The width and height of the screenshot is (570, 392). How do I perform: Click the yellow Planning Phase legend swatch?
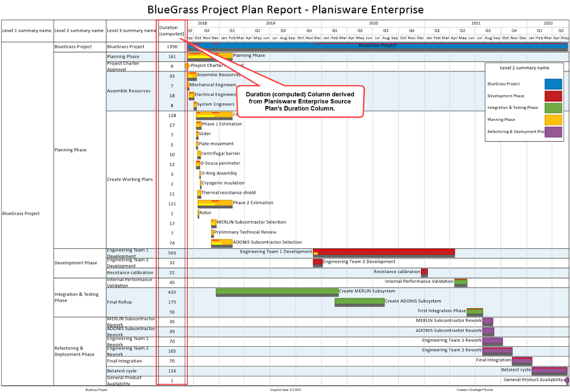[x=553, y=120]
